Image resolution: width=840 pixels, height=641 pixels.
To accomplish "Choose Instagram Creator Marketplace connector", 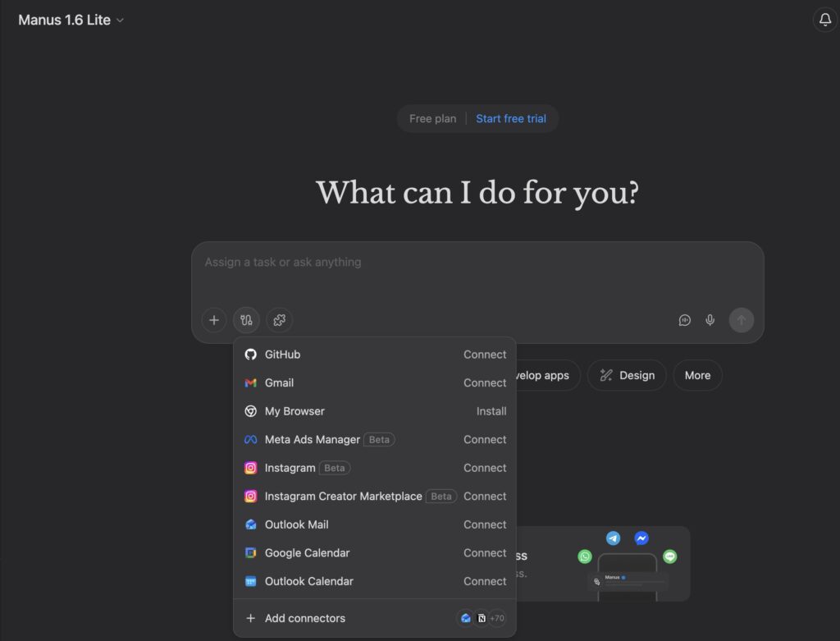I will (343, 497).
